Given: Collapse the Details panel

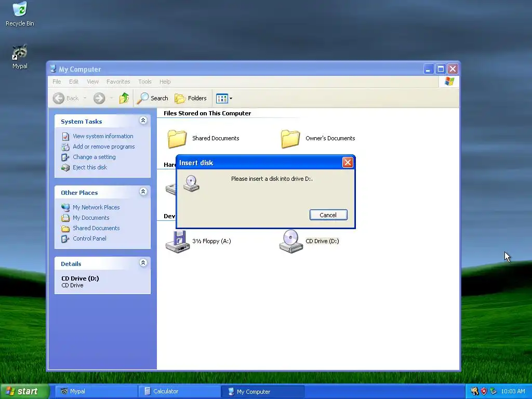Looking at the screenshot, I should click(143, 262).
